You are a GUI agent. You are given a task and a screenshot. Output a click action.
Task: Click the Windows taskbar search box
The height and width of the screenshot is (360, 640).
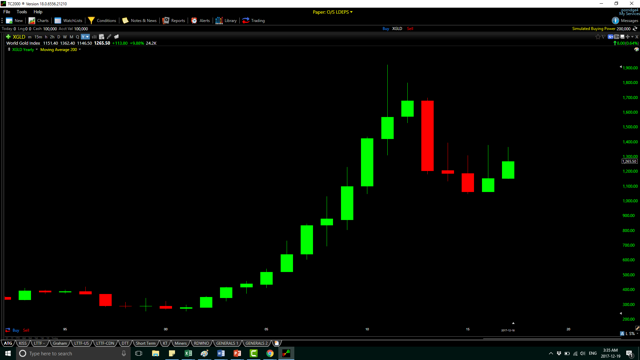coord(73,353)
